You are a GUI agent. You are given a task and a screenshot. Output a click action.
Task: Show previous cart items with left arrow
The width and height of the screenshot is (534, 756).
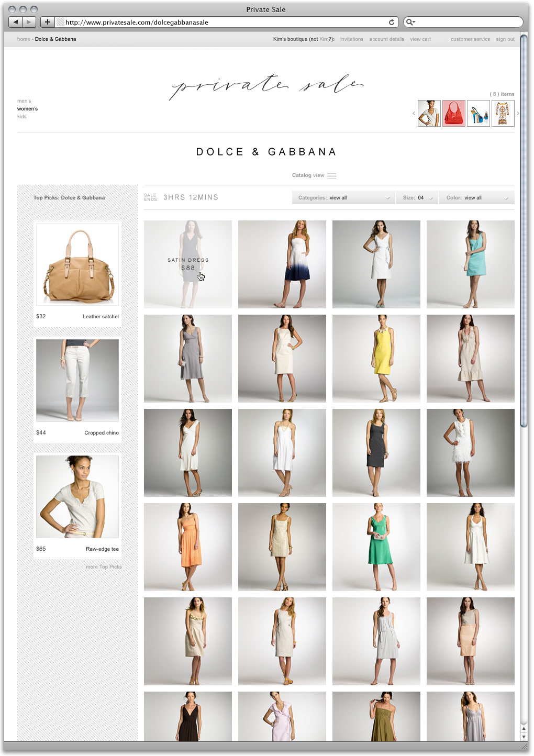[x=414, y=114]
